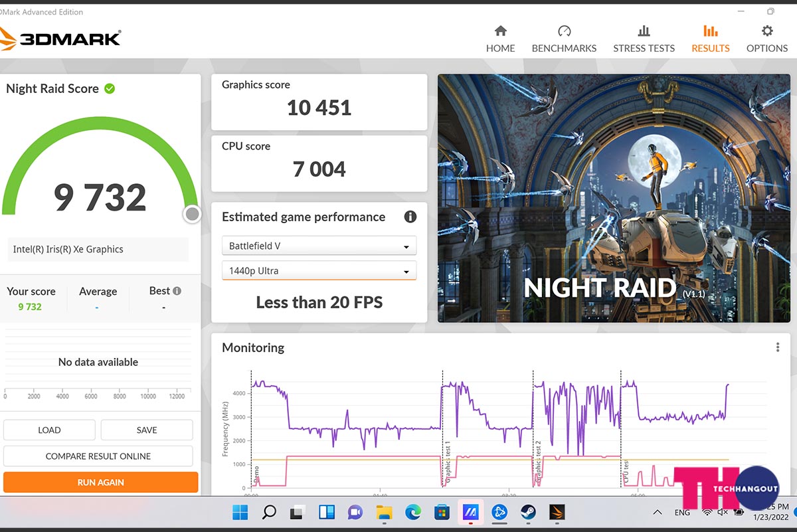Screen dimensions: 797x532
Task: Go to the STRESS TESTS tab
Action: point(644,39)
